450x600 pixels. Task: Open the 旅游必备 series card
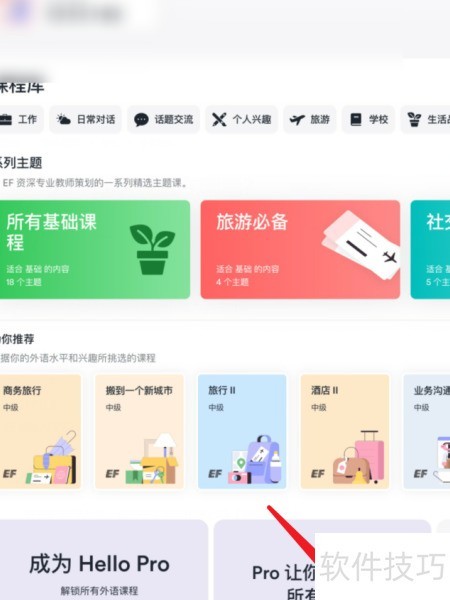click(300, 249)
